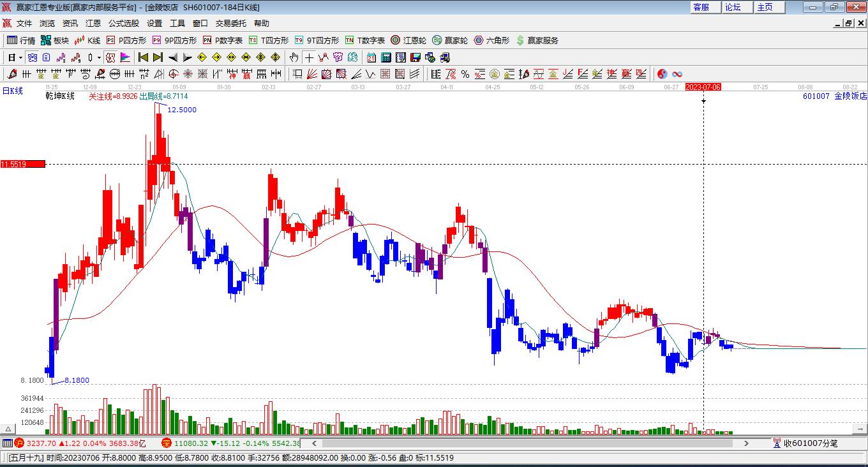Open the T数字表 tool
The image size is (868, 467).
[365, 40]
